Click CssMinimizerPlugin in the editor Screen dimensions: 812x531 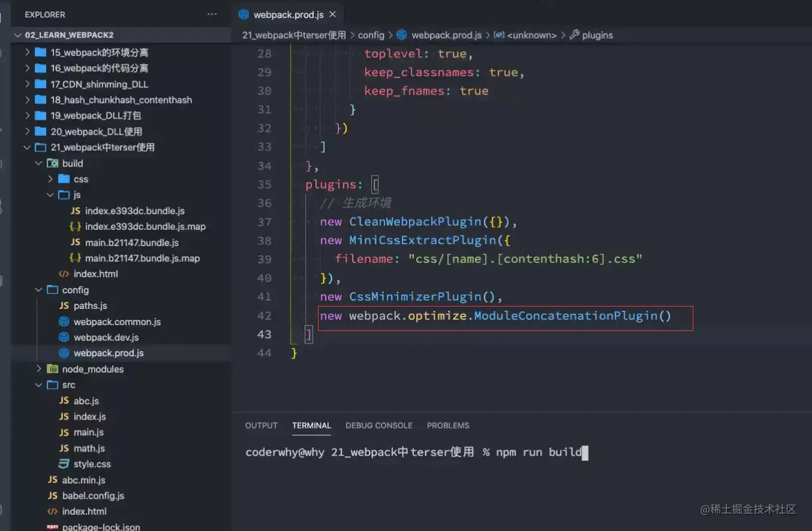416,297
